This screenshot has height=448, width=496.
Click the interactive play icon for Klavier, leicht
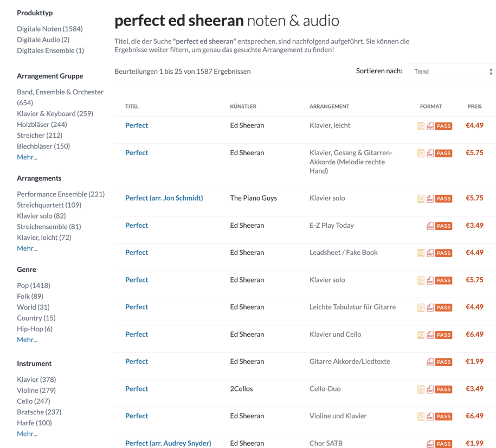[x=421, y=126]
